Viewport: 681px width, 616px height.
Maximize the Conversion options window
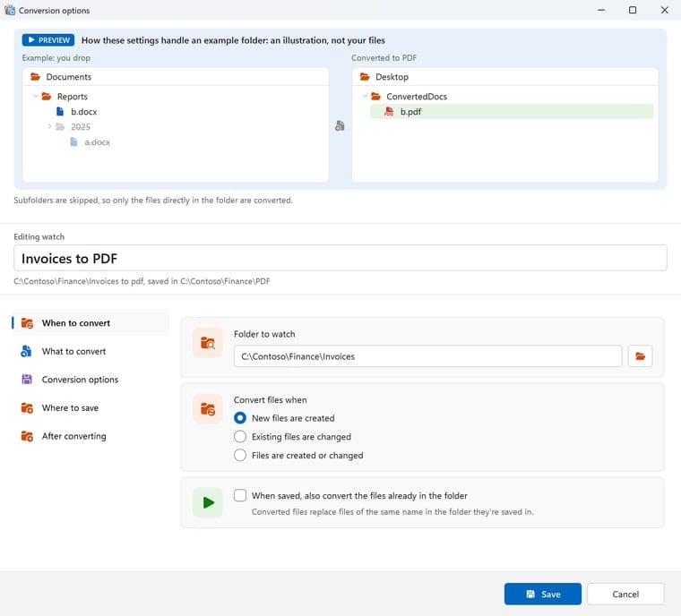point(633,10)
